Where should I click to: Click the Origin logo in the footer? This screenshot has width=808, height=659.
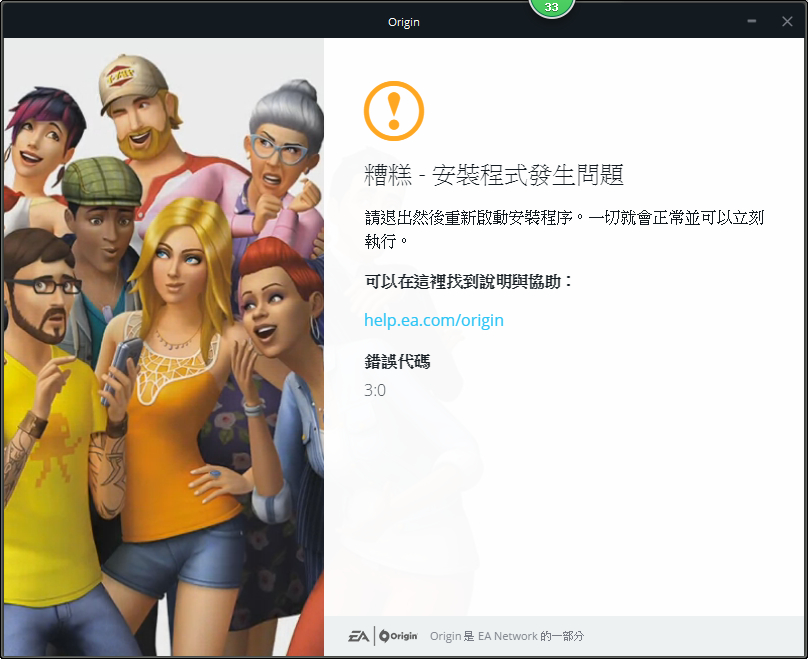[x=398, y=636]
